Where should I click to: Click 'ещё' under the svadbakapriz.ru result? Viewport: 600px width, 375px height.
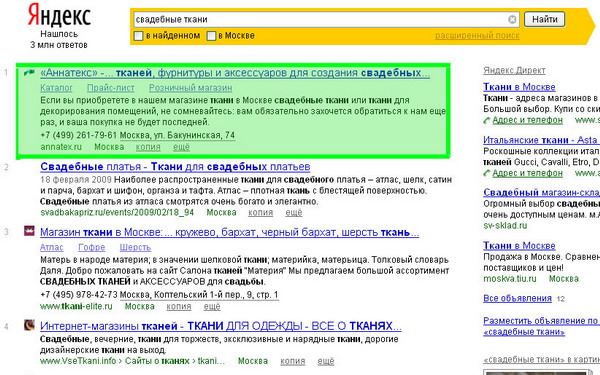294,212
